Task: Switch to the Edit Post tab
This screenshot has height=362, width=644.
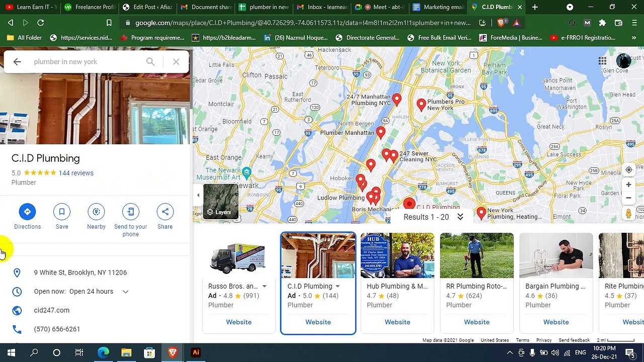Action: (x=148, y=7)
